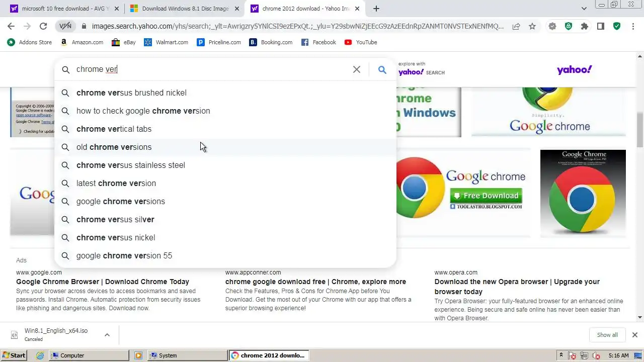
Task: Select suggestion latest chrome version
Action: [225, 183]
